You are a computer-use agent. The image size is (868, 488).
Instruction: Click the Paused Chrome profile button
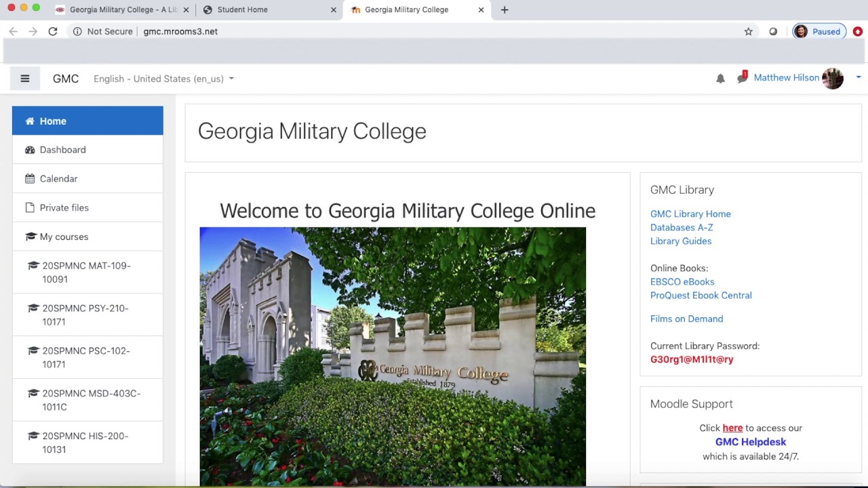pyautogui.click(x=819, y=31)
